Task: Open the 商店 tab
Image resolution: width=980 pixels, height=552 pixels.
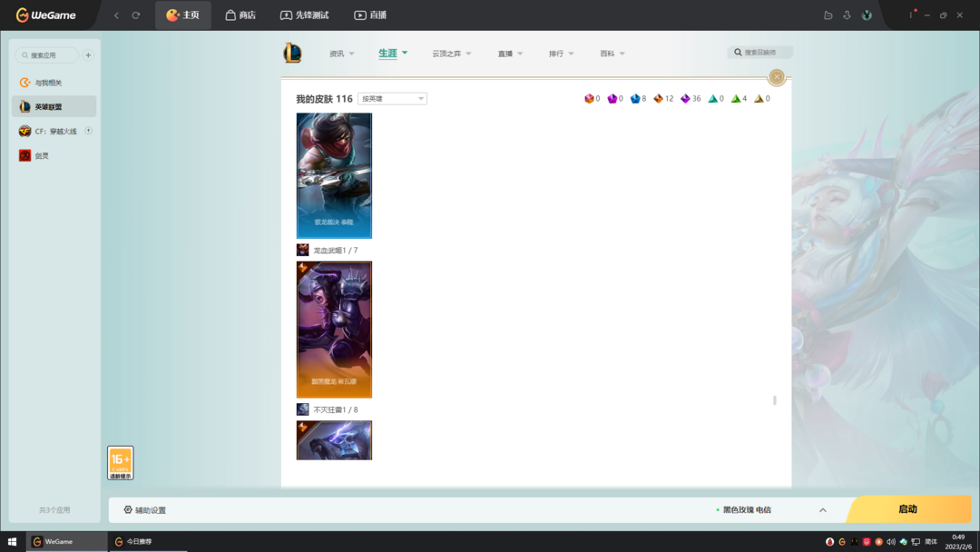Action: [240, 15]
